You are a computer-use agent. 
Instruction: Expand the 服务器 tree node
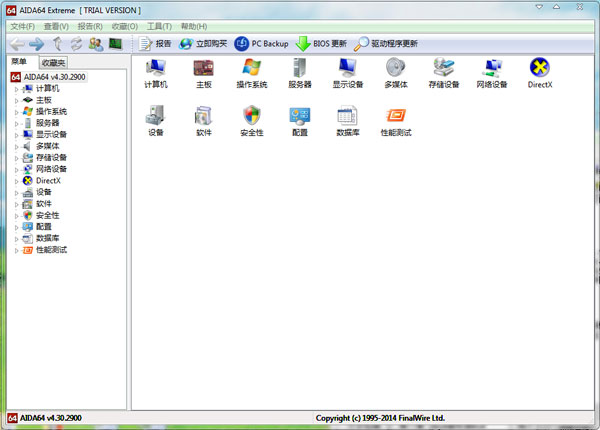(x=16, y=124)
